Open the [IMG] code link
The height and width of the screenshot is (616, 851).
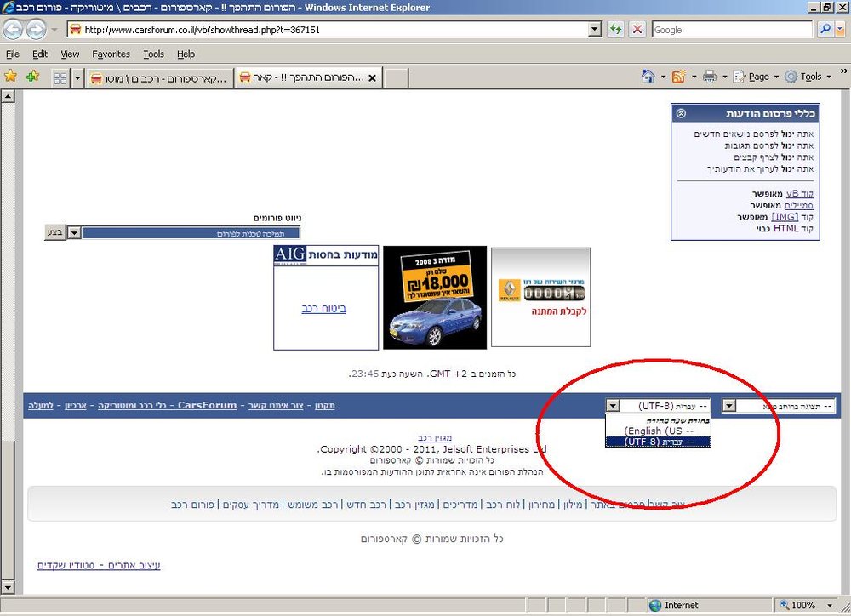785,217
